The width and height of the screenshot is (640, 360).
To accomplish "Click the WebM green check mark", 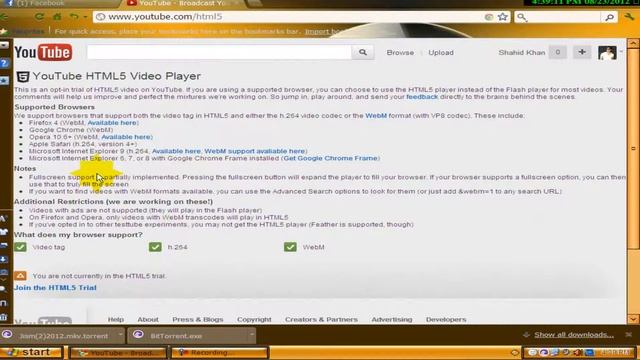I will coord(290,247).
